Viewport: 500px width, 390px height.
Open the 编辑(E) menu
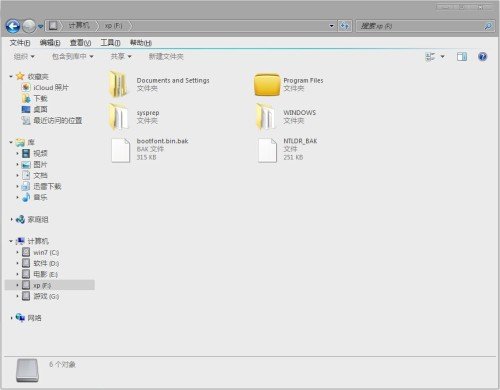50,43
